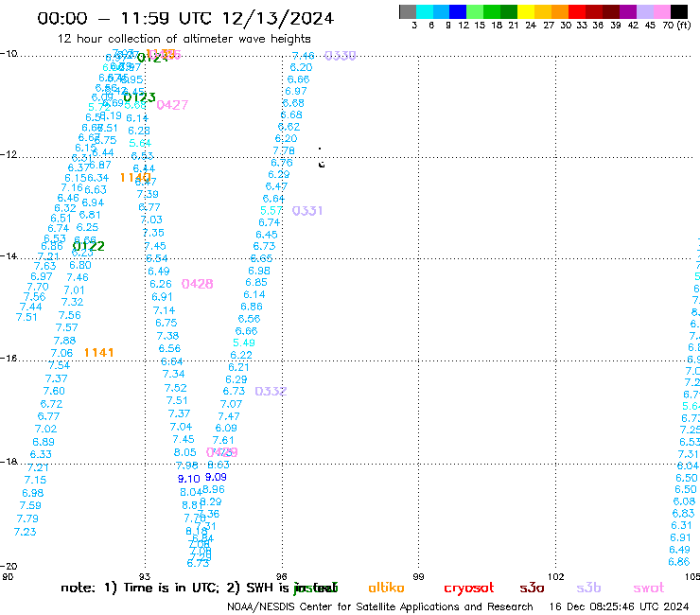Click the "7.15" wave height value
This screenshot has width=700, height=615.
(35, 480)
